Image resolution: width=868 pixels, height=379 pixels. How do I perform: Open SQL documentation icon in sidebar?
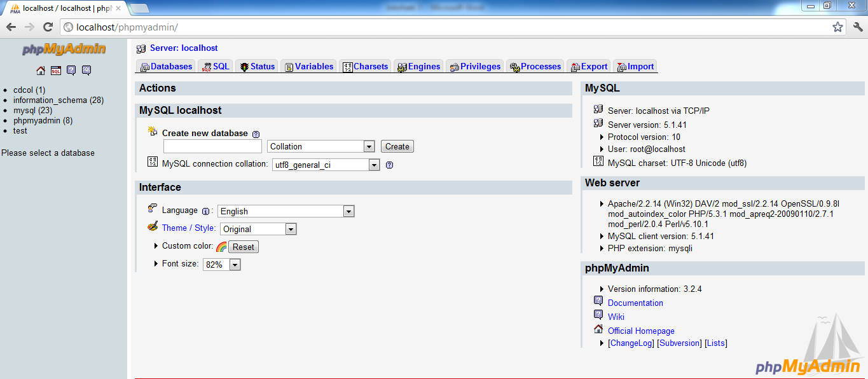coord(86,71)
